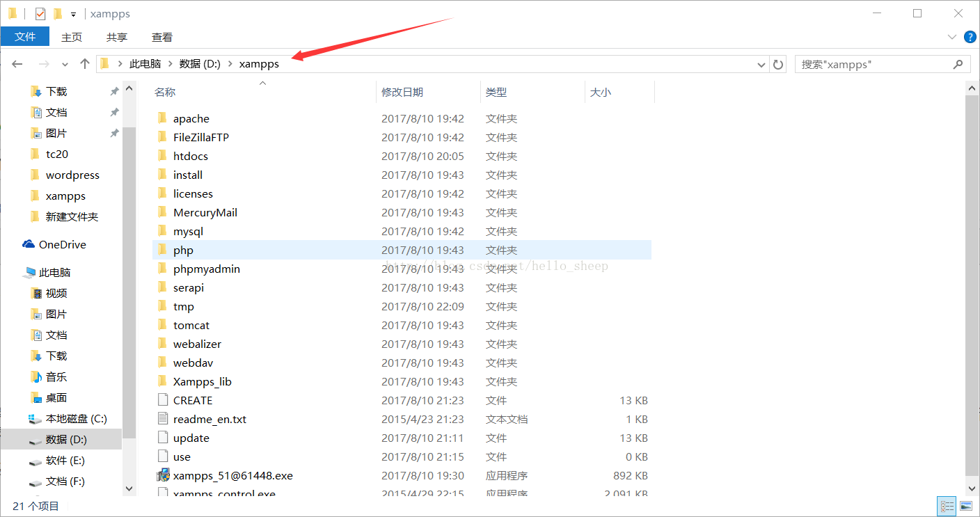Click the navigation pane scroll up arrow

click(x=129, y=88)
